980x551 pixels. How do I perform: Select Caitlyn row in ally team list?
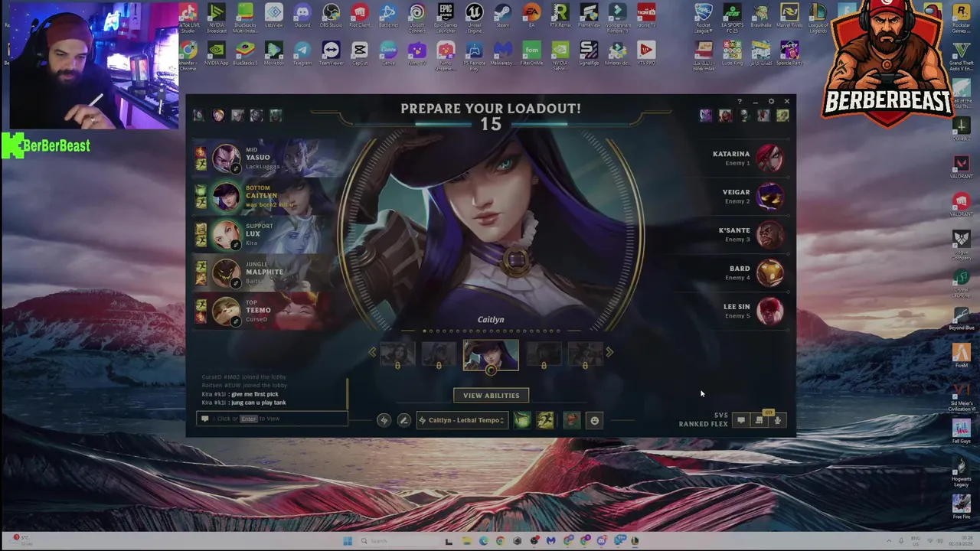click(x=264, y=196)
